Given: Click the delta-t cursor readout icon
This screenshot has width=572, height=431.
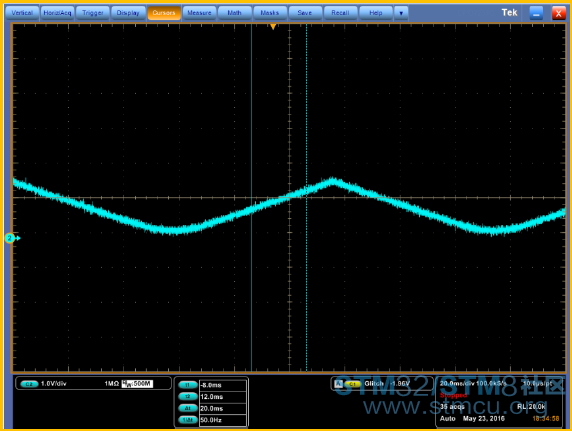Looking at the screenshot, I should click(x=188, y=408).
